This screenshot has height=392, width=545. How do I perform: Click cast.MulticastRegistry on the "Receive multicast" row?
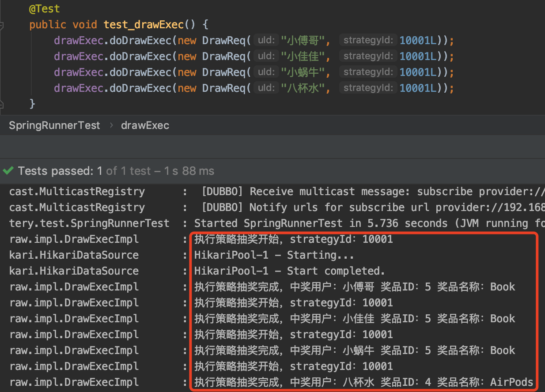(x=77, y=192)
